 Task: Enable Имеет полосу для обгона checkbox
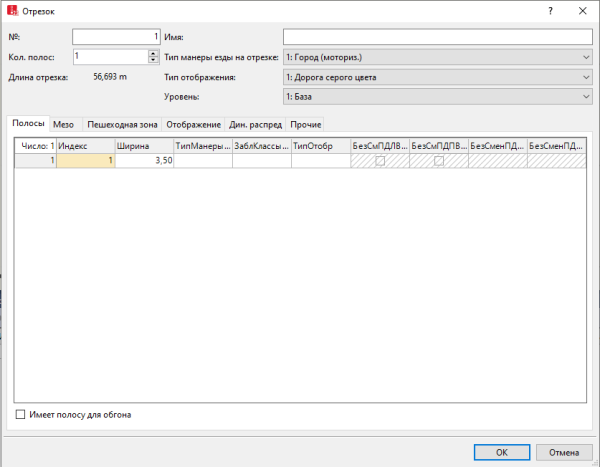point(21,414)
